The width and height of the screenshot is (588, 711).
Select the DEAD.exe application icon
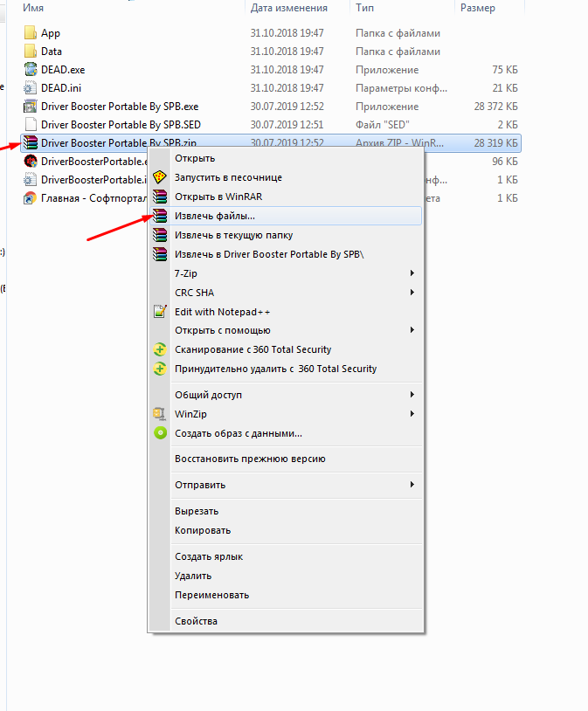(30, 69)
